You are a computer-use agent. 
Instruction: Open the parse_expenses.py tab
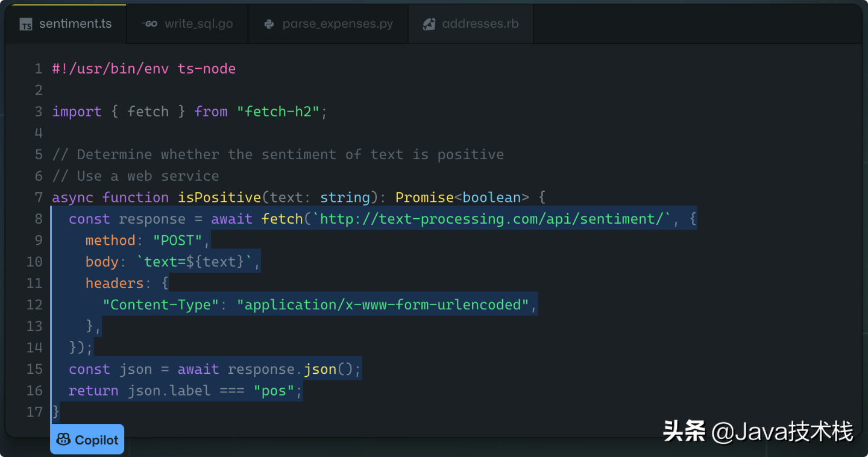point(329,24)
